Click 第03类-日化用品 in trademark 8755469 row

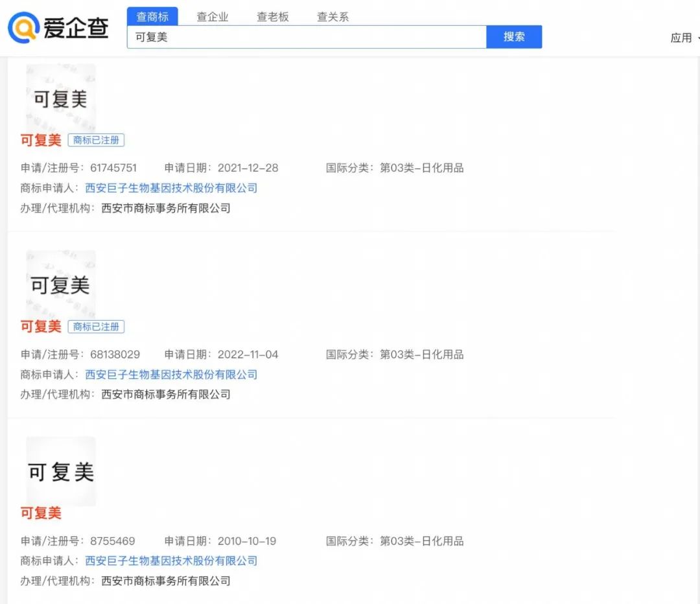422,541
